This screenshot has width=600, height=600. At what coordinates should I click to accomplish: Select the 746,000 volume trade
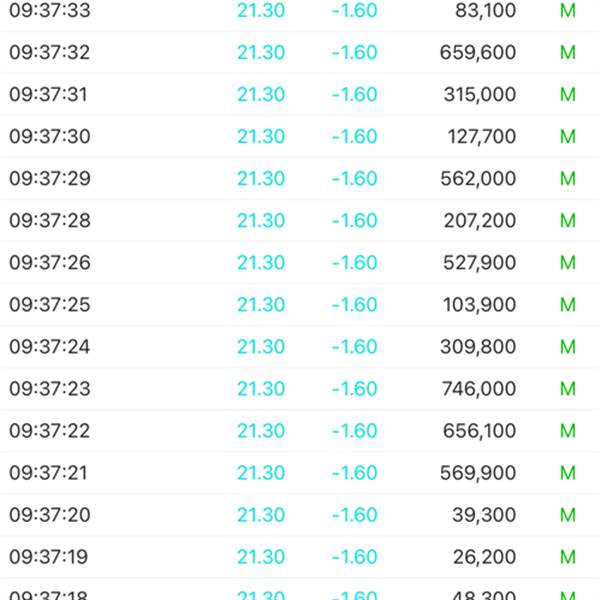[478, 389]
